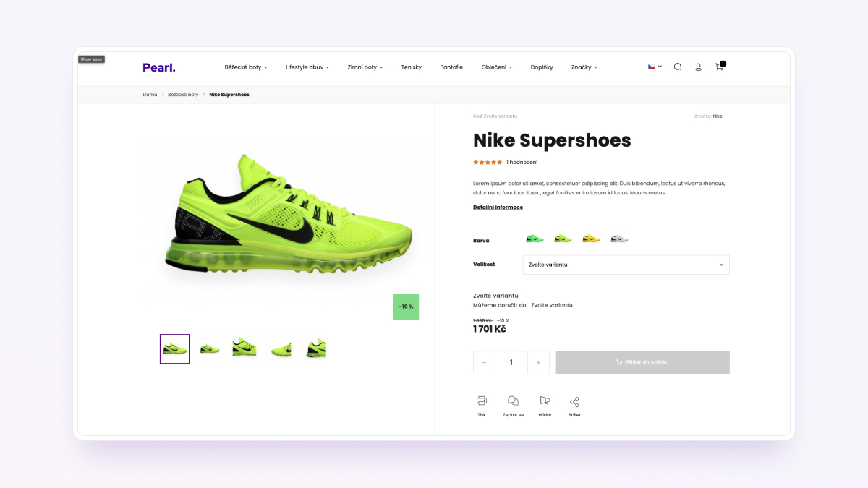Click the Sdílet share icon
This screenshot has height=488, width=868.
[574, 401]
